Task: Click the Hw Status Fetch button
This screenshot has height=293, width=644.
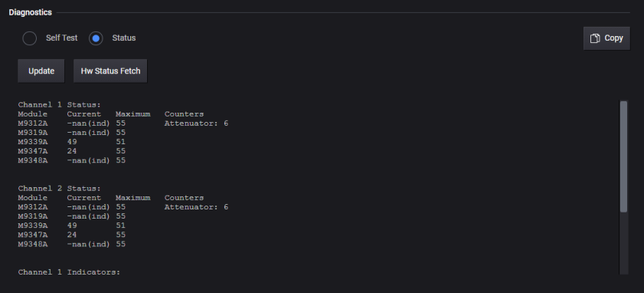Action: point(110,71)
